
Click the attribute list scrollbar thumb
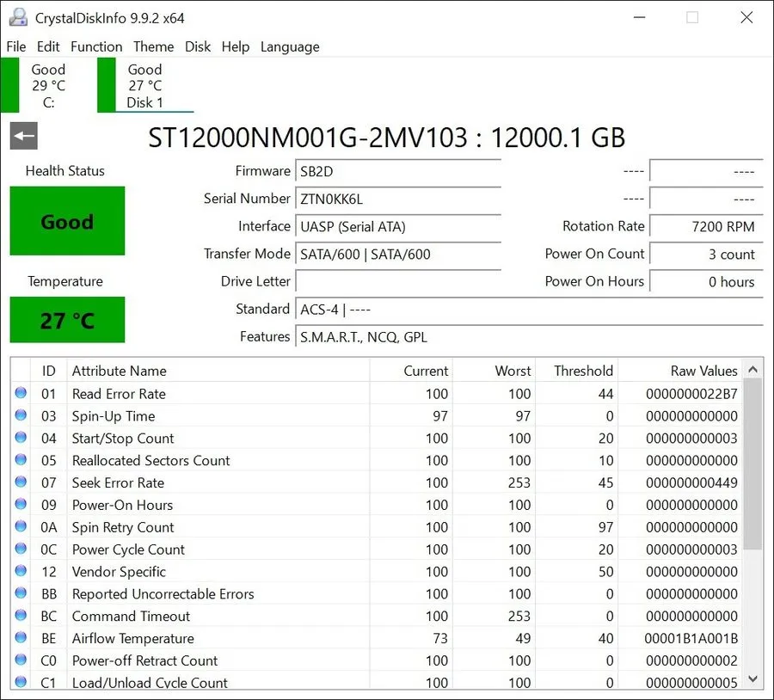point(752,464)
